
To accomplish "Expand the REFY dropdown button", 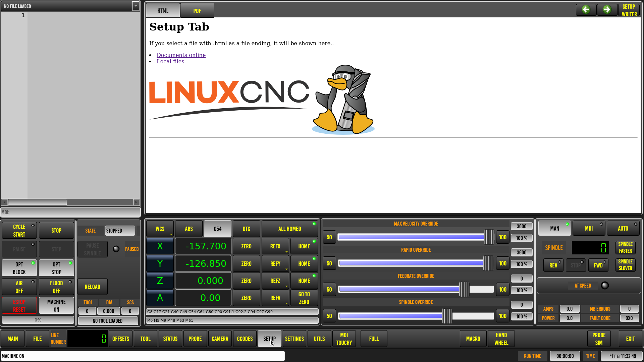I will [x=275, y=264].
